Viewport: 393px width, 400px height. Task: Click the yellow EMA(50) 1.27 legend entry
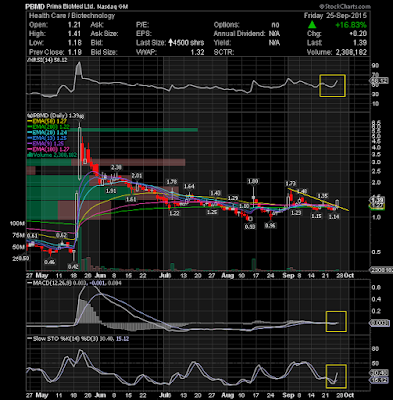(x=47, y=121)
